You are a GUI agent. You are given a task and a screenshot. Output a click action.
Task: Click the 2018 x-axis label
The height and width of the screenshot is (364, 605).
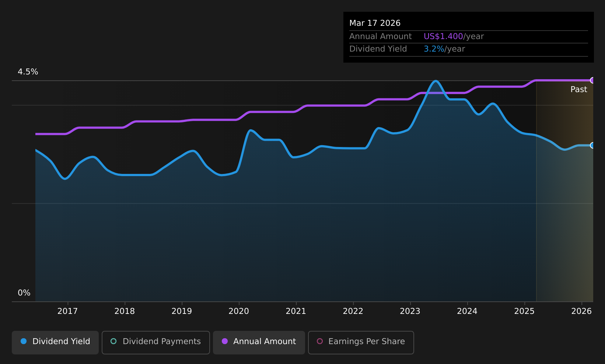click(x=125, y=311)
